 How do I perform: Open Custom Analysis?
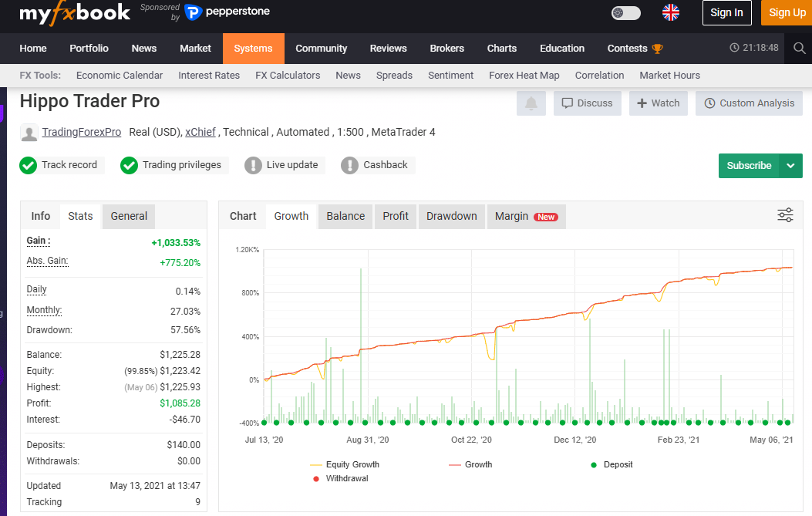(750, 103)
